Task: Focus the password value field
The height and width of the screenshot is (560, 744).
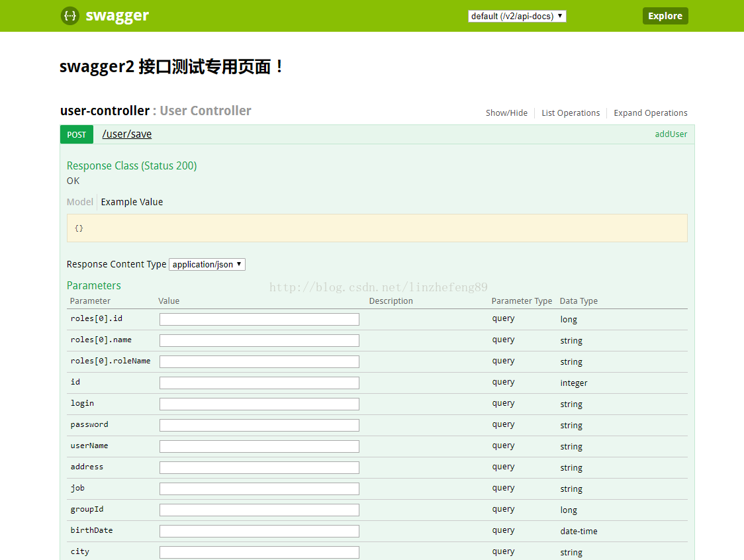Action: 259,425
